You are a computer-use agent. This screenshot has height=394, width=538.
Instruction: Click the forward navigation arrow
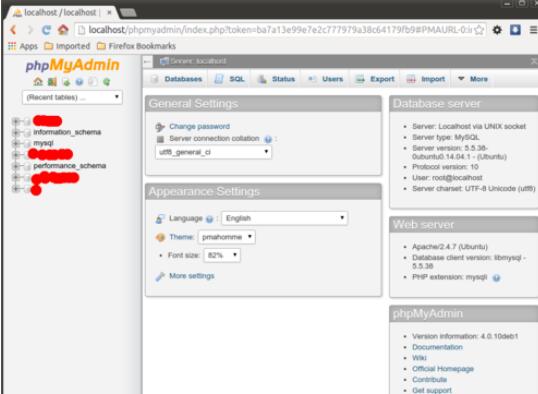click(x=30, y=30)
